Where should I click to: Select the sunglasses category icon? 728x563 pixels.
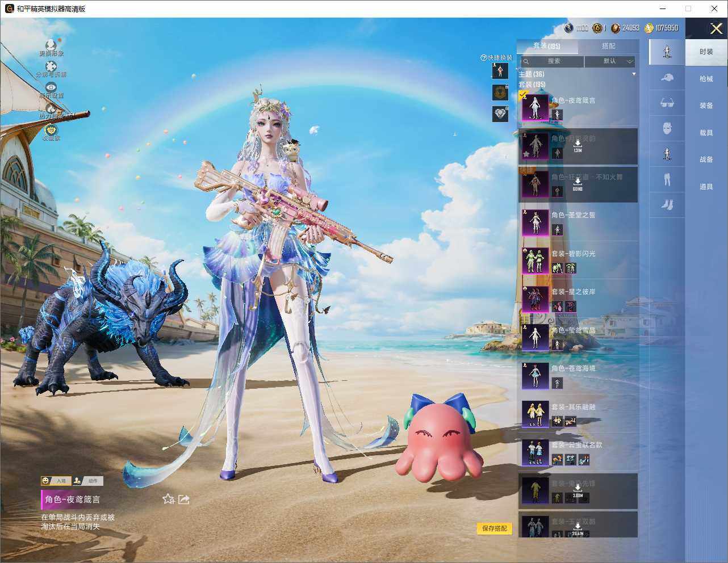tap(667, 103)
